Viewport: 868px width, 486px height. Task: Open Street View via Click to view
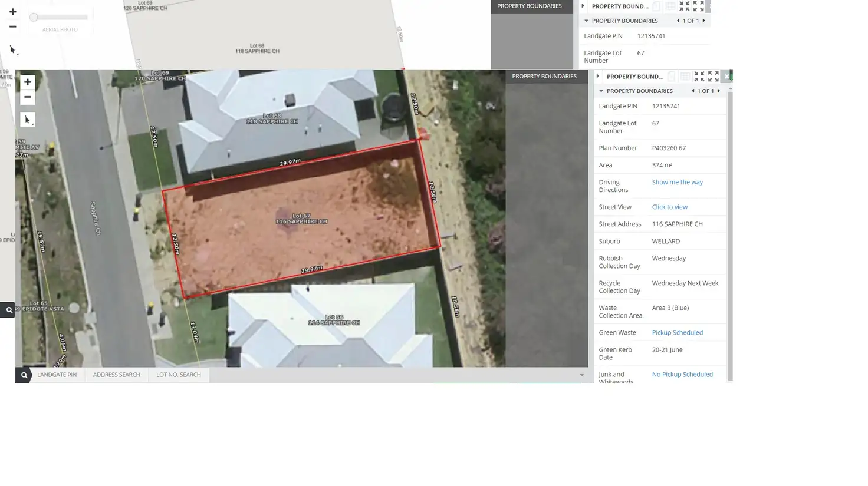pyautogui.click(x=669, y=207)
